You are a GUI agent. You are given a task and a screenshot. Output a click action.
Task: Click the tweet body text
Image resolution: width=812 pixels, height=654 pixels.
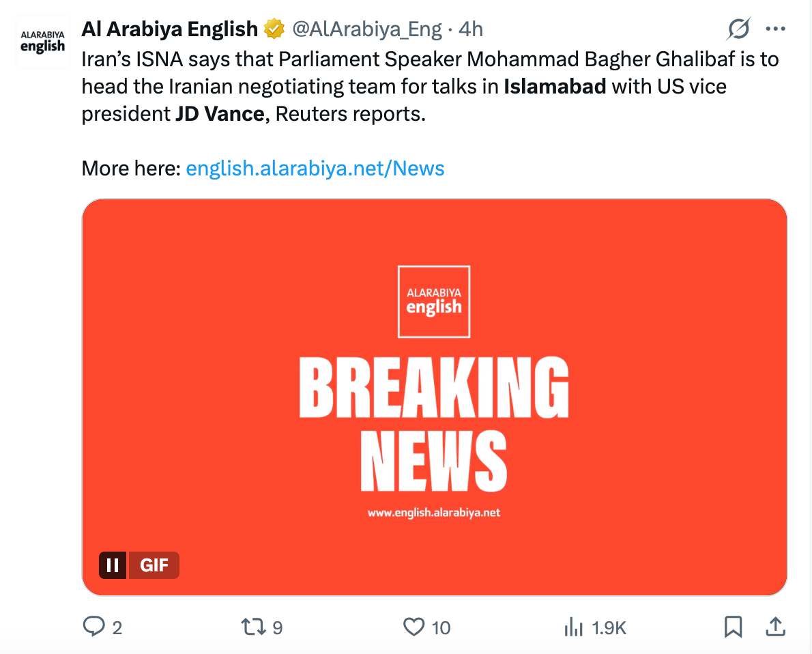430,87
